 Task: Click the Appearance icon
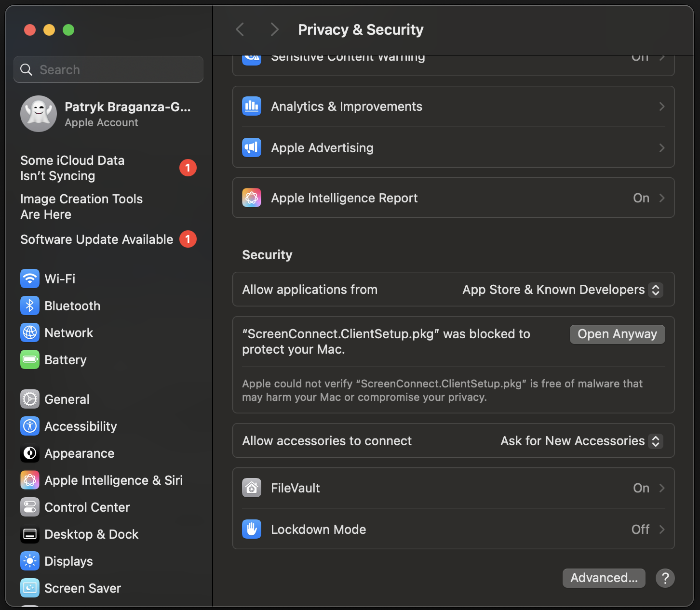[30, 453]
